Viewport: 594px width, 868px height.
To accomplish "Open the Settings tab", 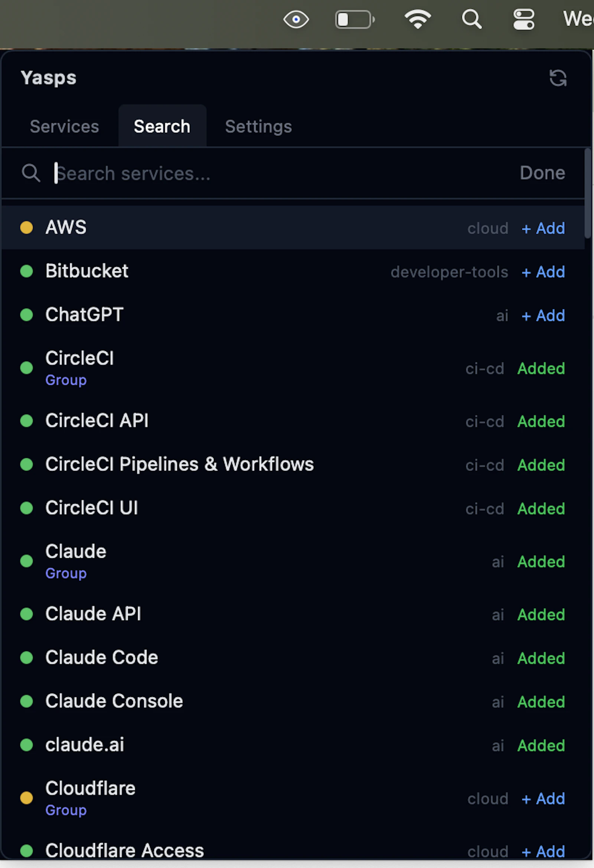I will click(258, 126).
